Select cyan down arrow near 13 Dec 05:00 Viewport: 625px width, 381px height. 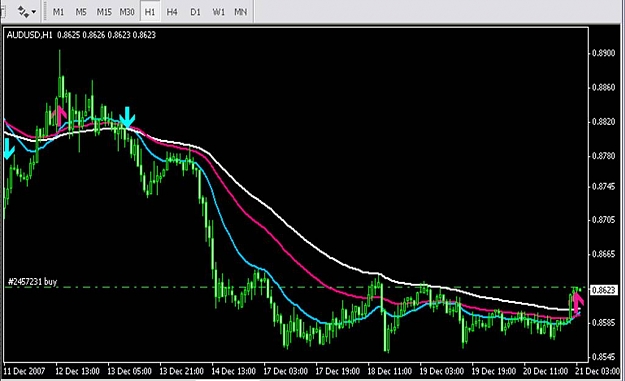127,117
